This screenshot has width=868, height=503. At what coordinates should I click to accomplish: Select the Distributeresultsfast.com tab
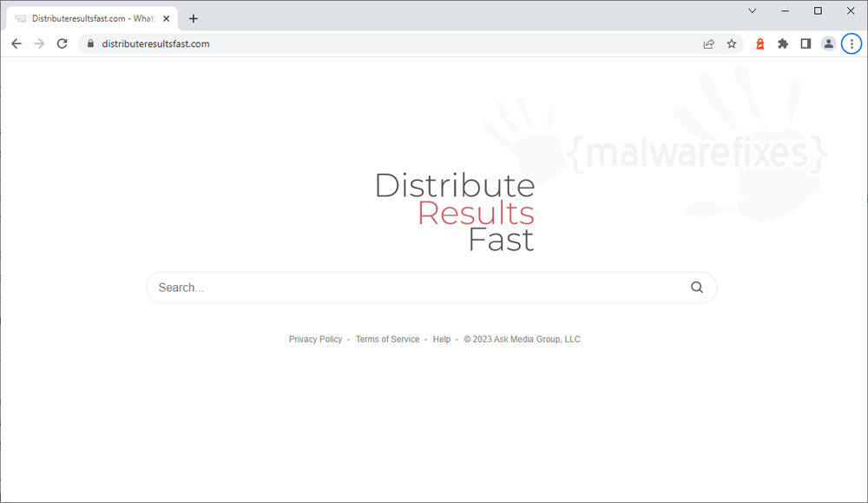[92, 19]
